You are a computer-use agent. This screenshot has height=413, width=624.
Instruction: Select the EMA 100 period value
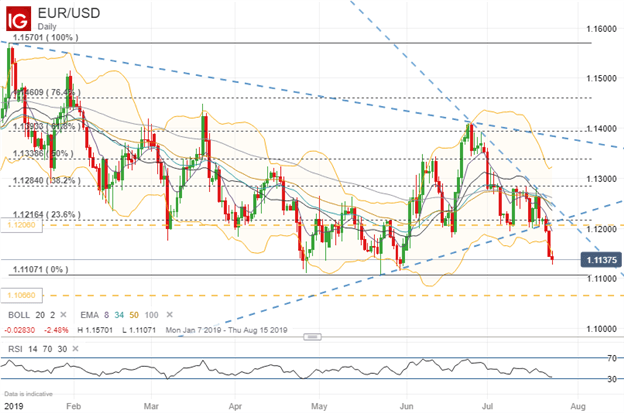(x=152, y=315)
